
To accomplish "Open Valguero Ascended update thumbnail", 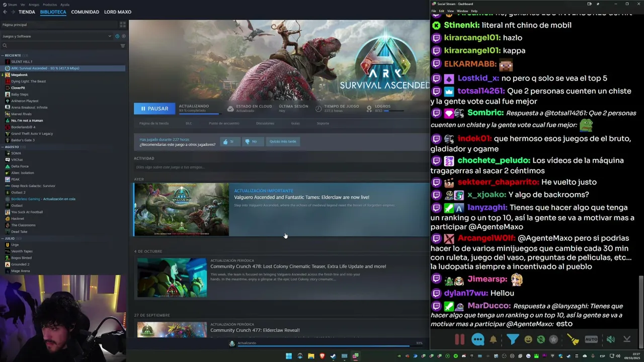I will [x=181, y=209].
